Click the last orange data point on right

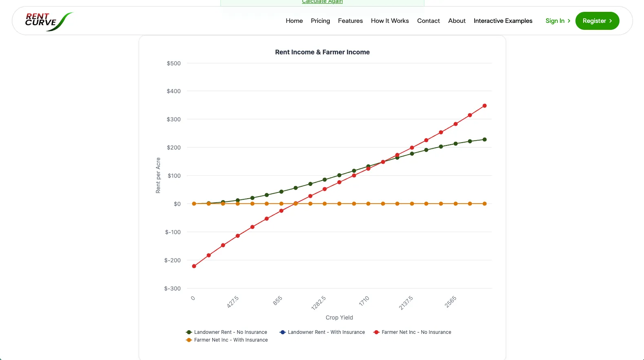pyautogui.click(x=484, y=203)
